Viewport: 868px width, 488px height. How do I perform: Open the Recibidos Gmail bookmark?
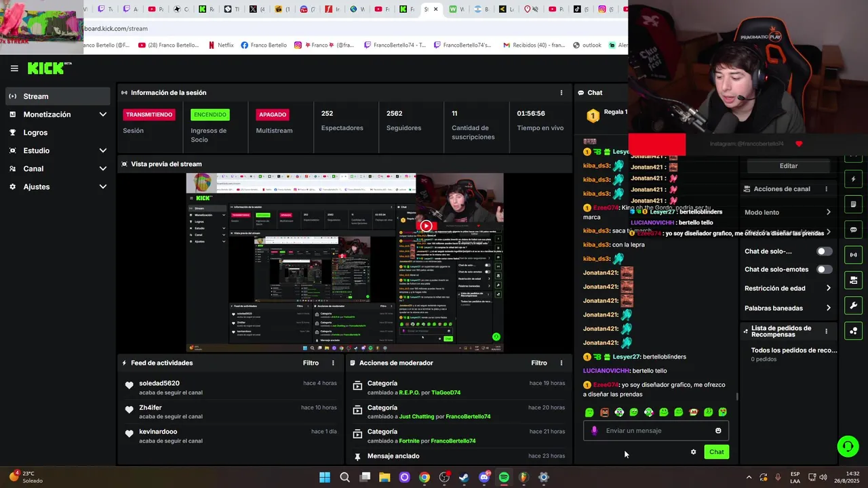pos(534,45)
